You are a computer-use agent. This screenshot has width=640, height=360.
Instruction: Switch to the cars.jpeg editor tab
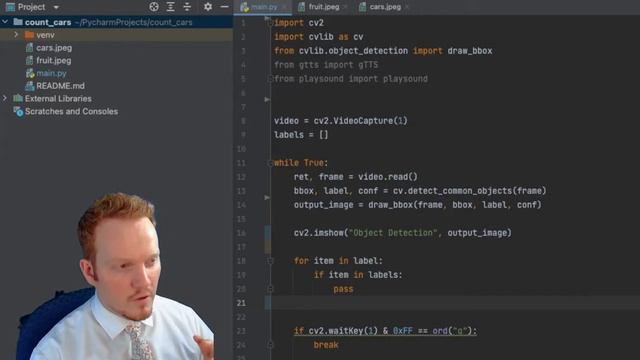385,7
